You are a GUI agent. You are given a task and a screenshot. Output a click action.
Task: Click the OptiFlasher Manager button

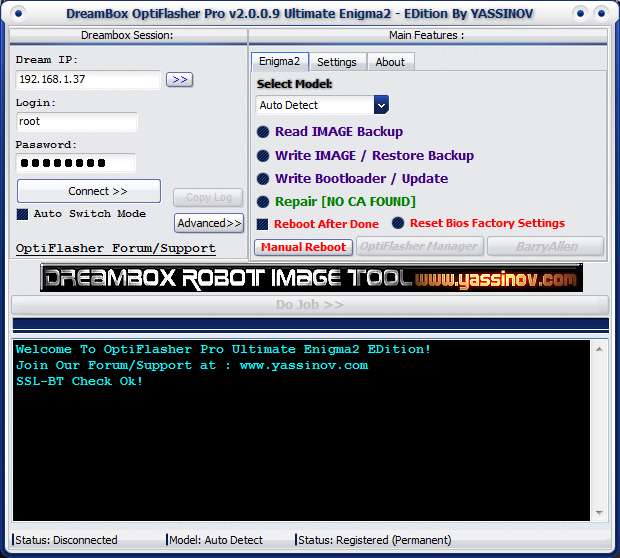point(420,247)
